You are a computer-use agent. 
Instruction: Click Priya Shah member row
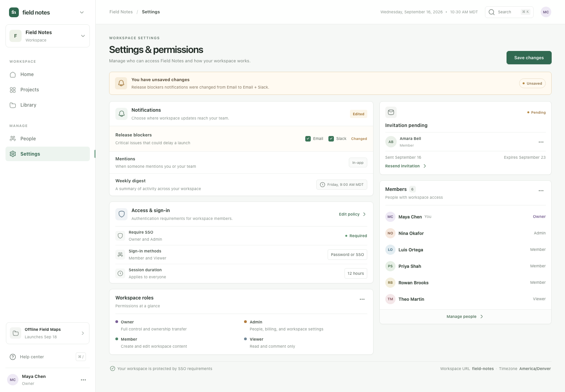[x=465, y=266]
